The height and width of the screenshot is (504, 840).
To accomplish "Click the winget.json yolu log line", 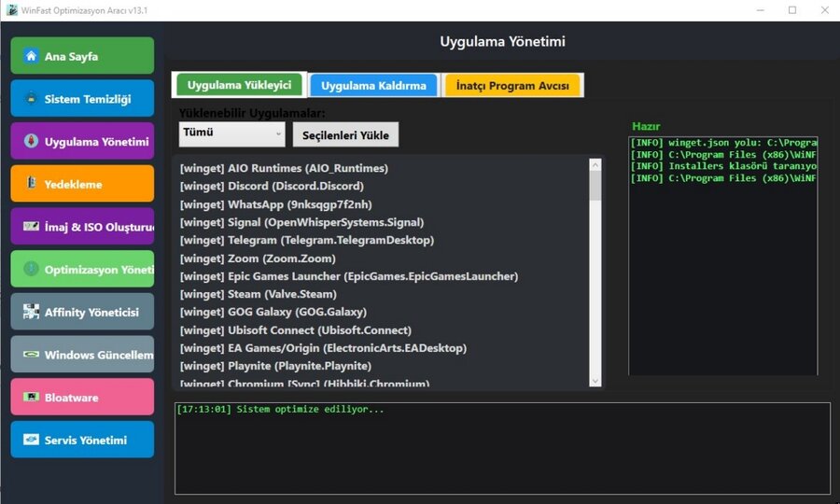I will click(x=723, y=143).
